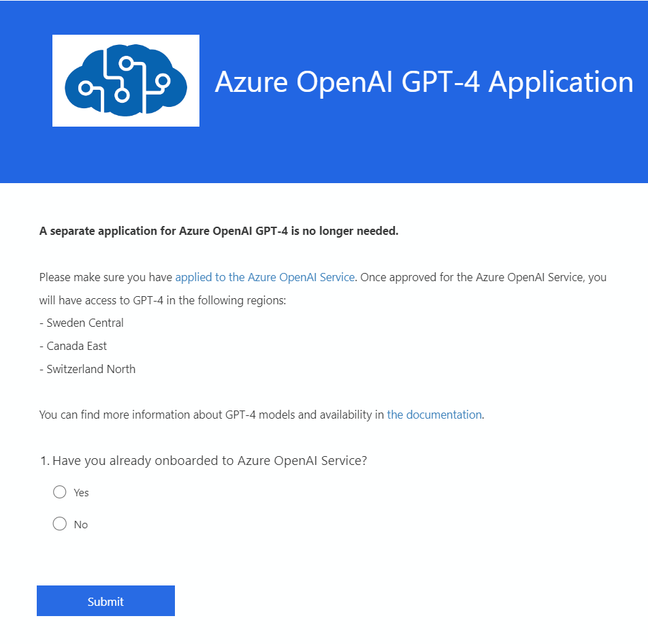Image resolution: width=648 pixels, height=644 pixels.
Task: Choose Yes for the onboarding question
Action: pos(59,492)
